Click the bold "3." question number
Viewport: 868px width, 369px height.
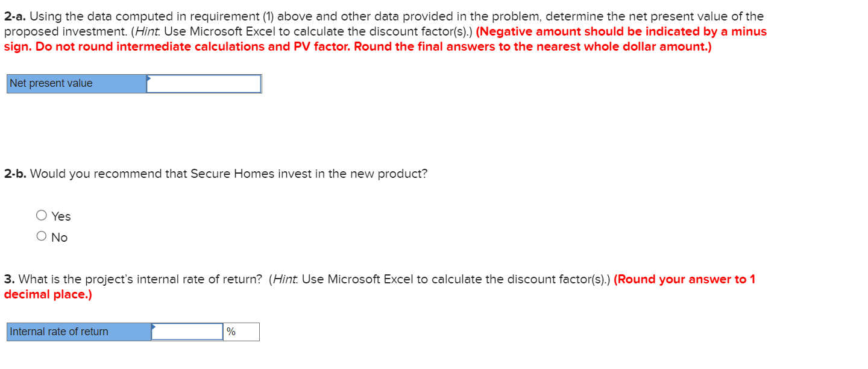(9, 279)
